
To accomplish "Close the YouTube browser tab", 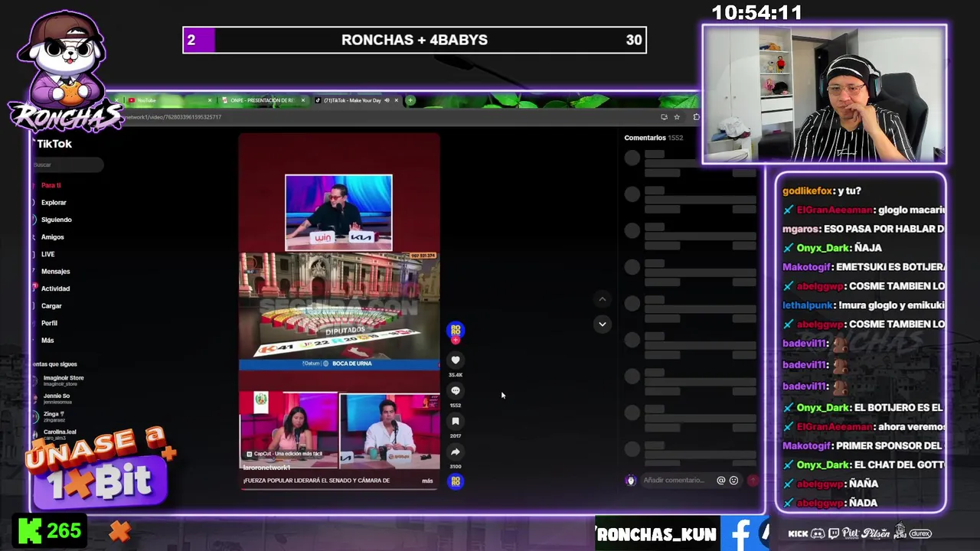I will 210,100.
